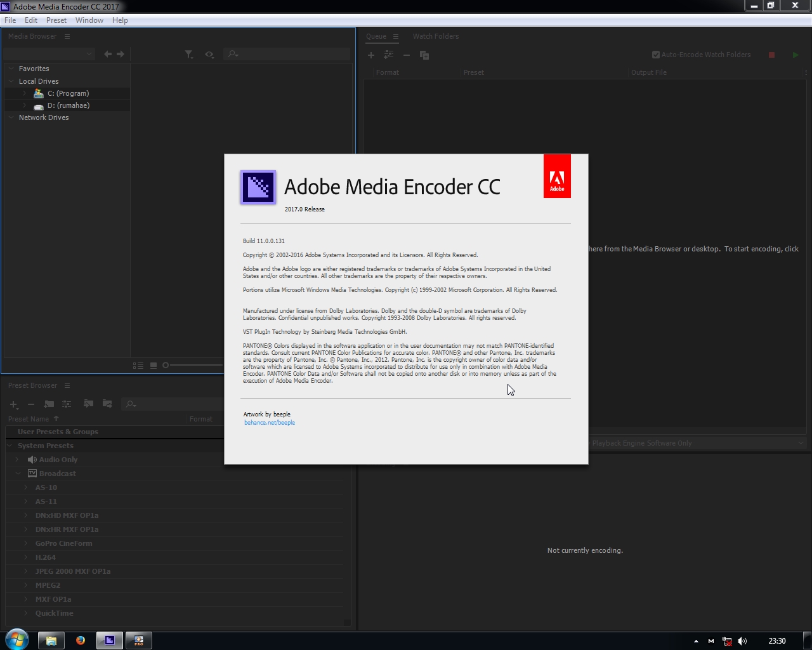This screenshot has height=650, width=812.
Task: Open the File menu
Action: tap(10, 20)
